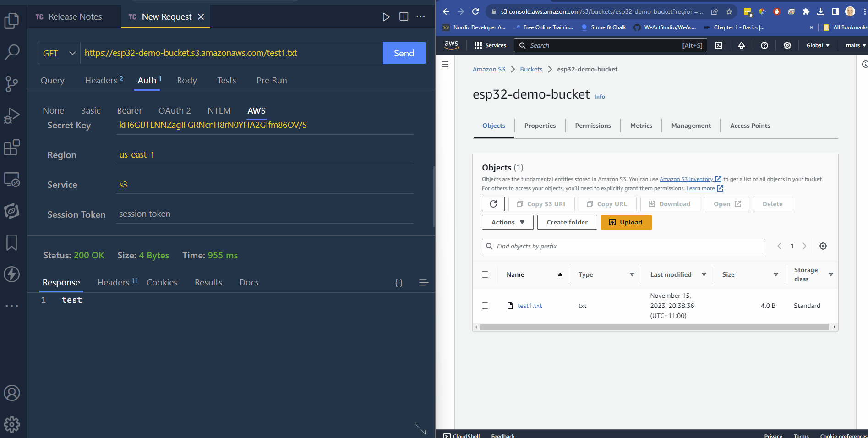
Task: Click the AWS notifications bell icon
Action: [x=741, y=45]
